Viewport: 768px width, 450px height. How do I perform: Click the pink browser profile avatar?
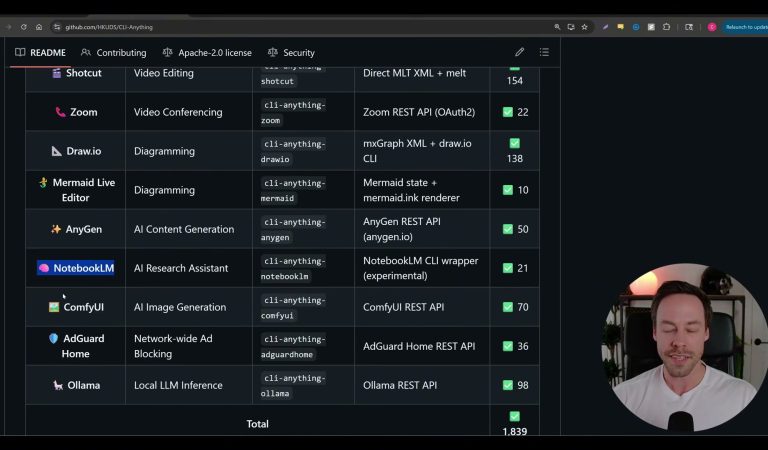coord(712,27)
